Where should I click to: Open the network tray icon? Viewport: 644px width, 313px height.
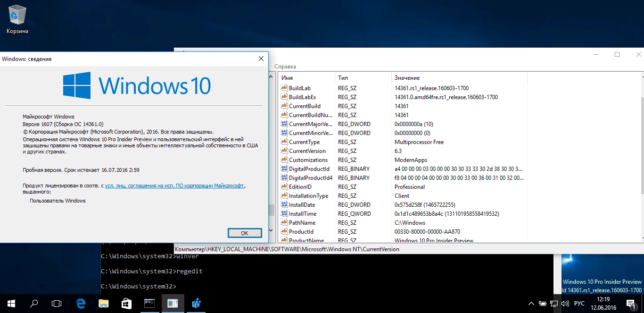pos(554,304)
